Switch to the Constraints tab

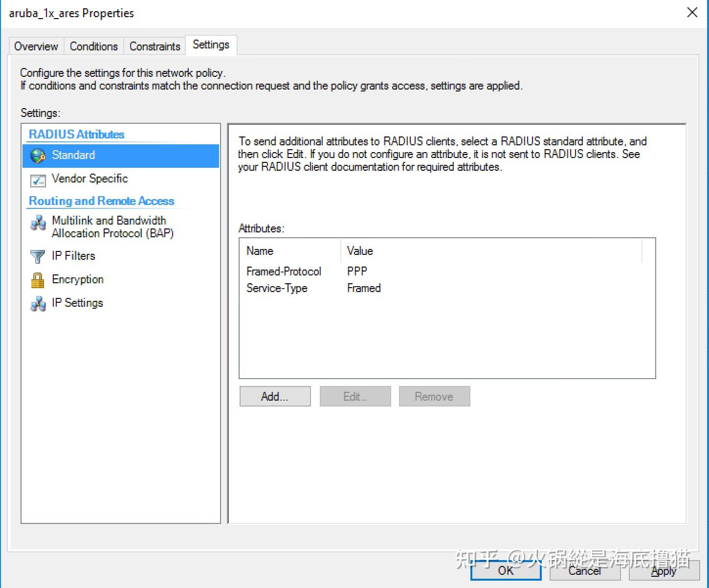pyautogui.click(x=155, y=46)
